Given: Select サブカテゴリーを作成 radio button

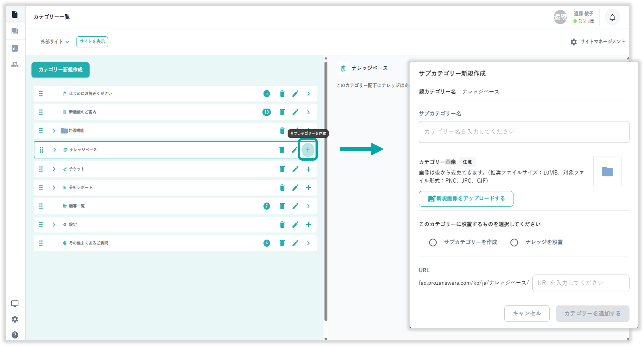Looking at the screenshot, I should [x=433, y=242].
